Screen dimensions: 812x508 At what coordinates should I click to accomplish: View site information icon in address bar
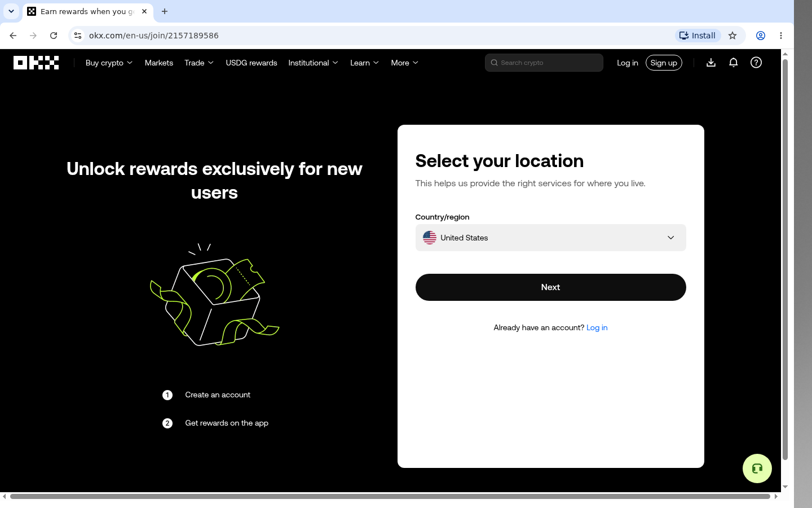78,36
